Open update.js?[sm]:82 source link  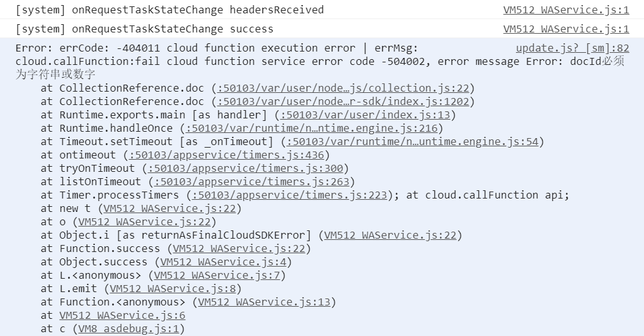pos(573,48)
